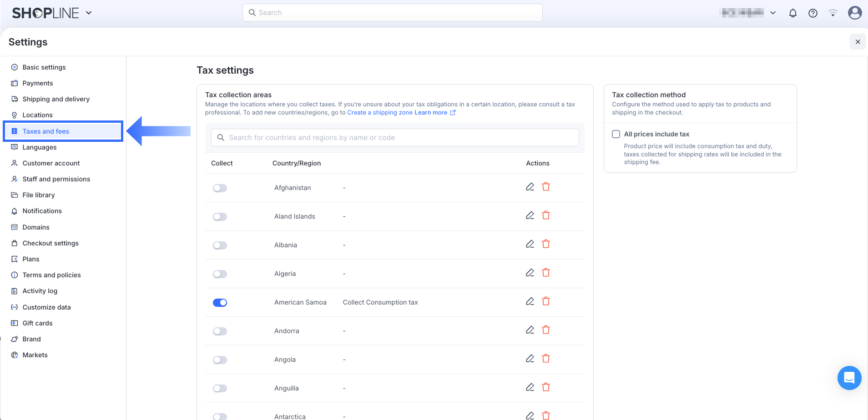Click the Create a shipping zone link
This screenshot has width=868, height=420.
pos(380,113)
